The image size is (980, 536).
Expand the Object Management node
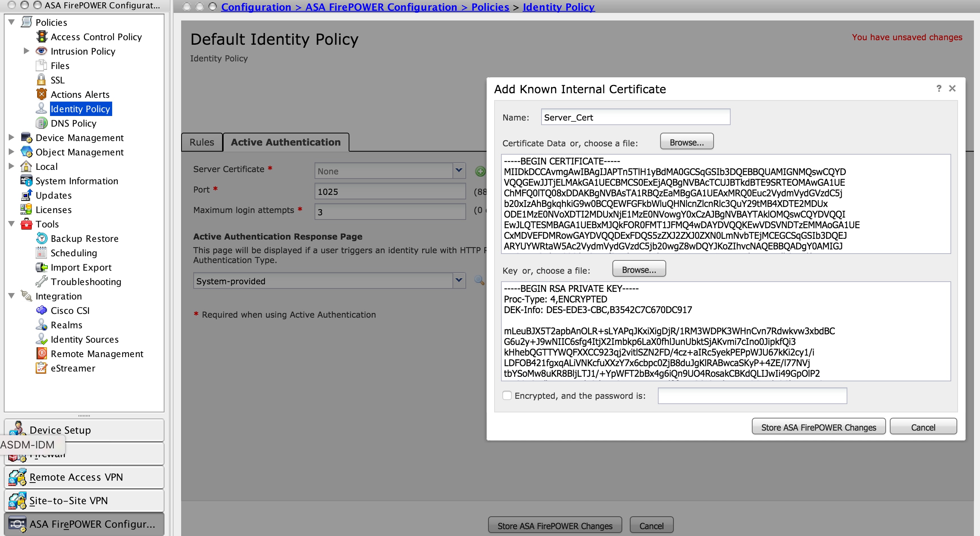point(11,151)
